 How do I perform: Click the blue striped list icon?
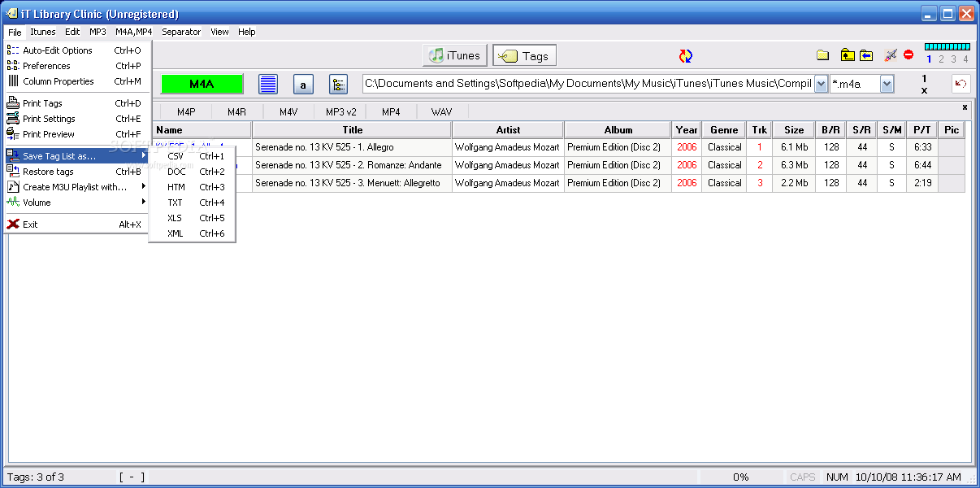tap(268, 85)
